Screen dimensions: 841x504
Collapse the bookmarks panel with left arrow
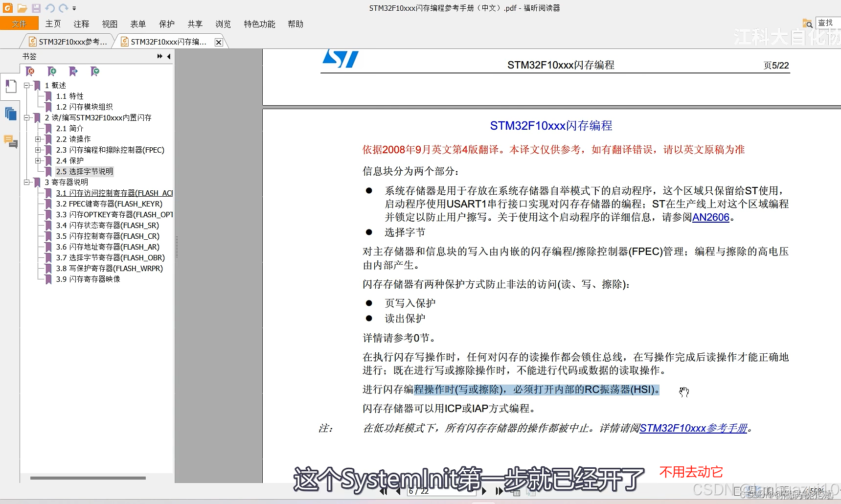coord(169,56)
